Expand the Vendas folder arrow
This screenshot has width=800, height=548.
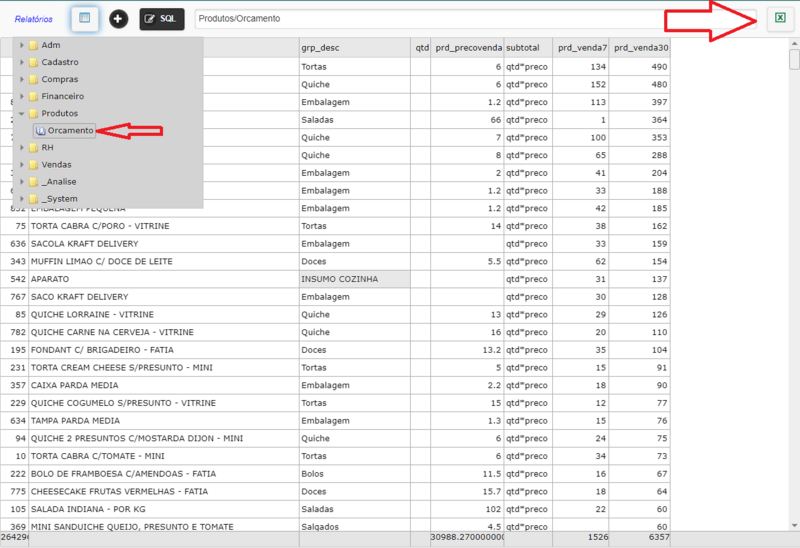pos(22,164)
